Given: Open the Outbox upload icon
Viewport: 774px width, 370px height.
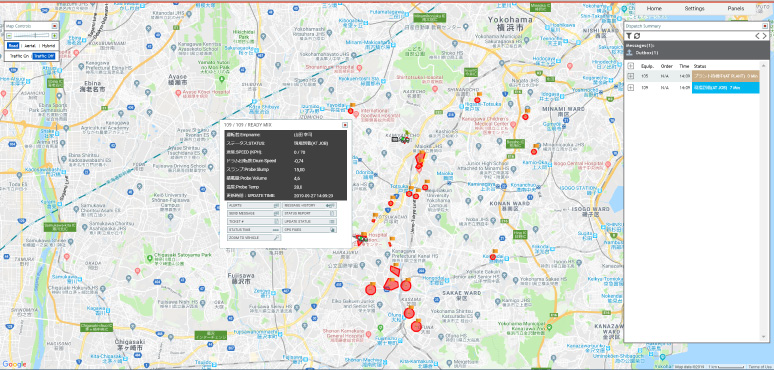Looking at the screenshot, I should tap(629, 52).
